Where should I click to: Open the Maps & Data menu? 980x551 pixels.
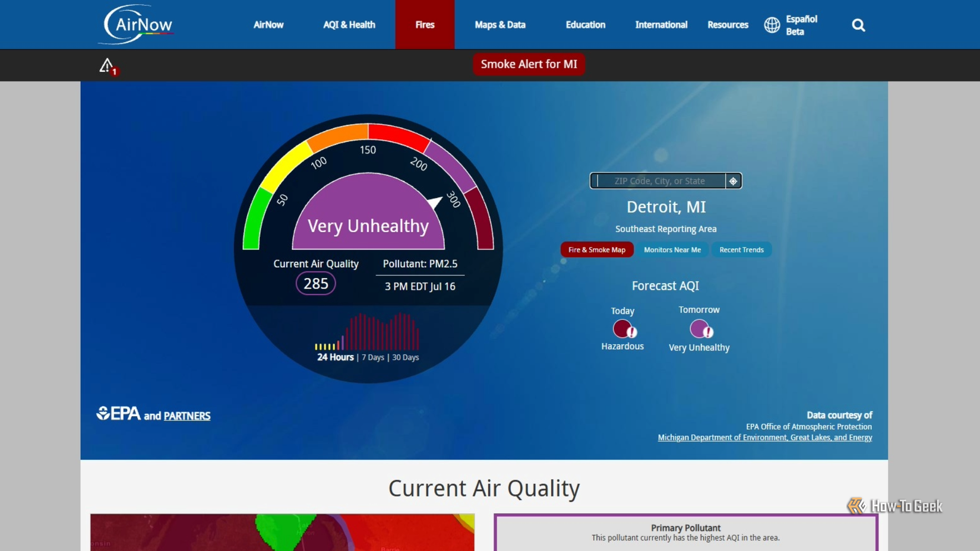(x=500, y=25)
